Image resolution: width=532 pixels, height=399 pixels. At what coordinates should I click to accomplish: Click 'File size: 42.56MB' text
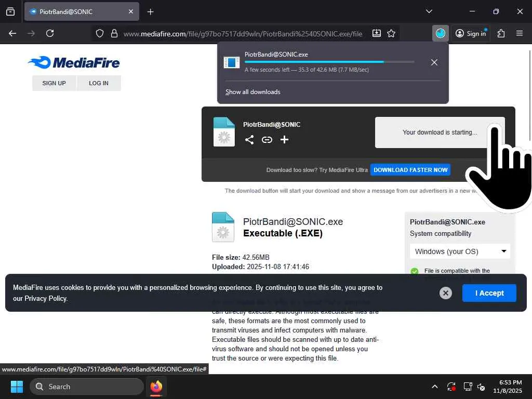(241, 257)
